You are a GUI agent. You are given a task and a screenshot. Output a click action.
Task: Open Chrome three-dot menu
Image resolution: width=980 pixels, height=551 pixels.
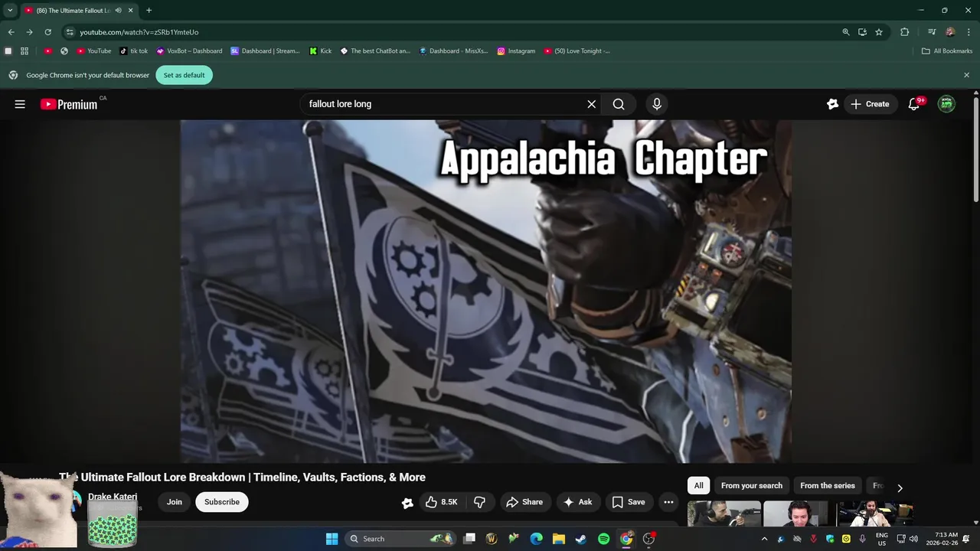coord(969,32)
